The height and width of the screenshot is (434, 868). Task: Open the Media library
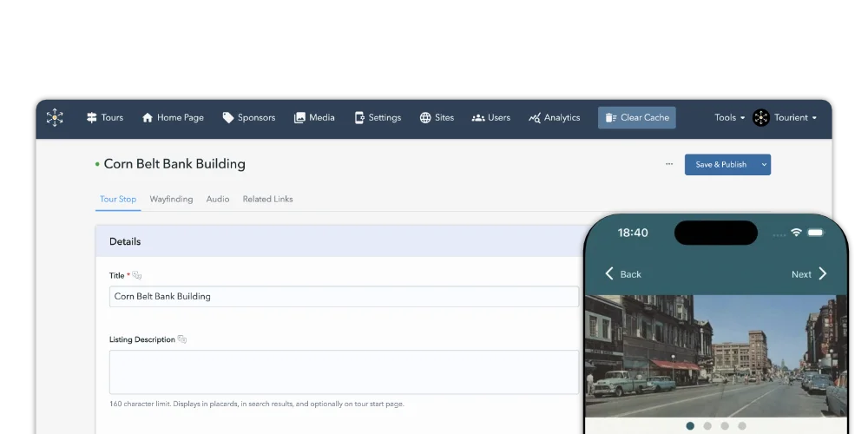314,117
